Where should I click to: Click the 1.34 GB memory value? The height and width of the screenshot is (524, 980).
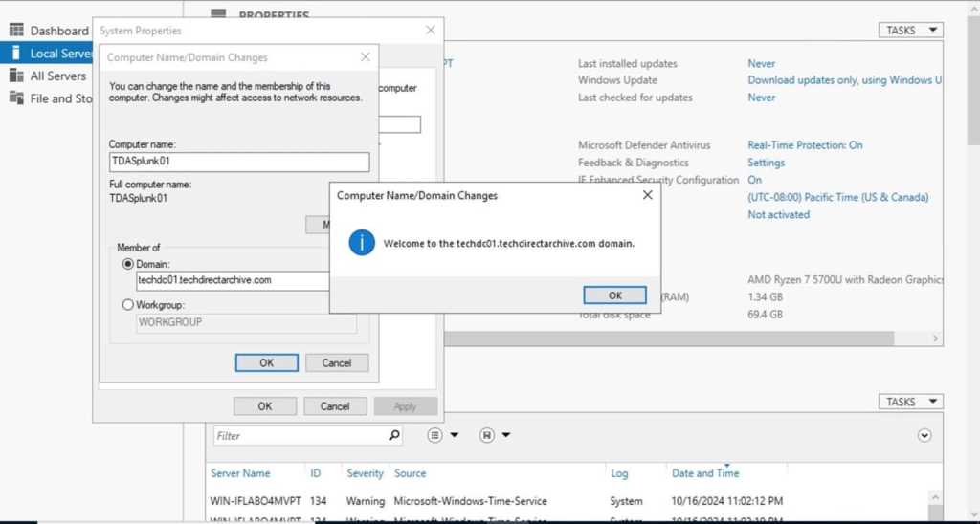pos(765,297)
